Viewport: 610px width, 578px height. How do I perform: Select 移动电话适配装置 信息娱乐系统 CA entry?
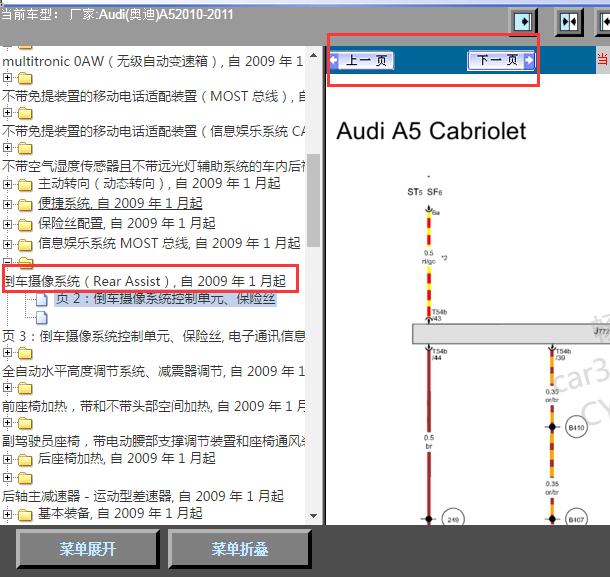tap(153, 131)
